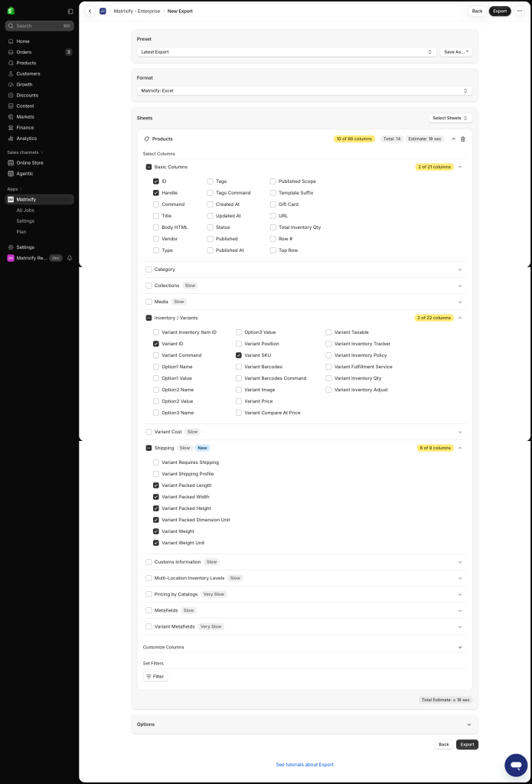Check the Gift Card checkbox
The width and height of the screenshot is (532, 784).
(x=273, y=204)
